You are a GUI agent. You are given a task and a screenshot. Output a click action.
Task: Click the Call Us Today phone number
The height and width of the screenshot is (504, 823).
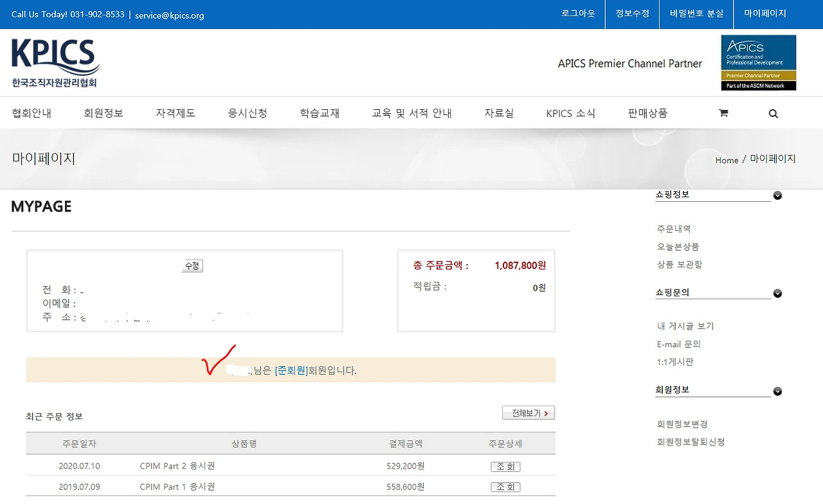point(97,14)
